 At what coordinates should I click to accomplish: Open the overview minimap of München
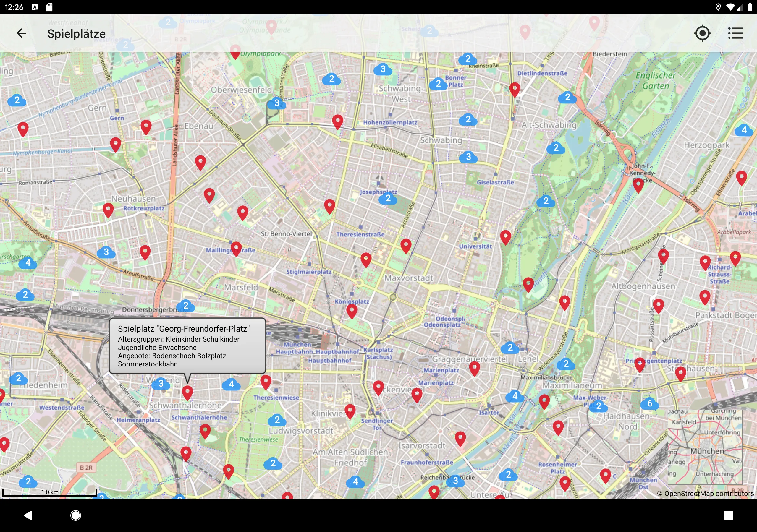(x=705, y=447)
